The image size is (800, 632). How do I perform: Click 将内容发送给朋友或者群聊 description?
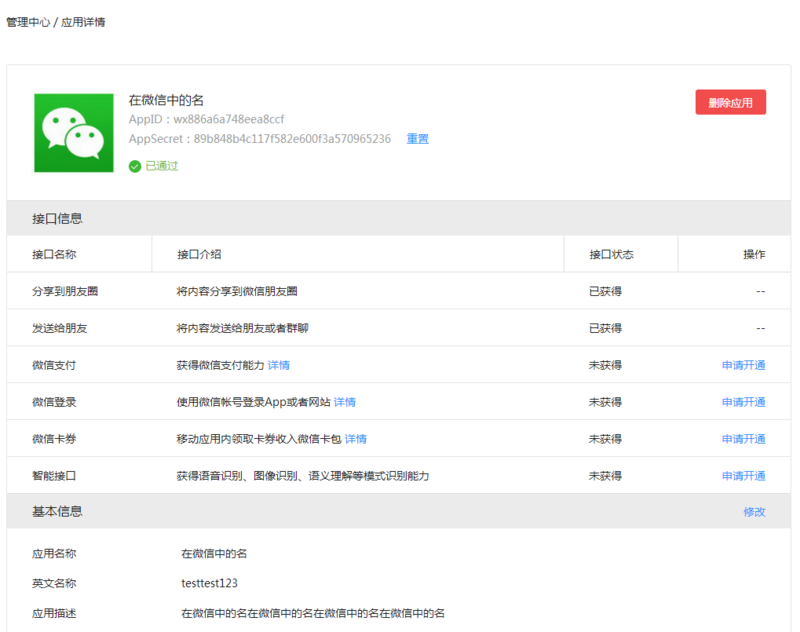point(242,328)
